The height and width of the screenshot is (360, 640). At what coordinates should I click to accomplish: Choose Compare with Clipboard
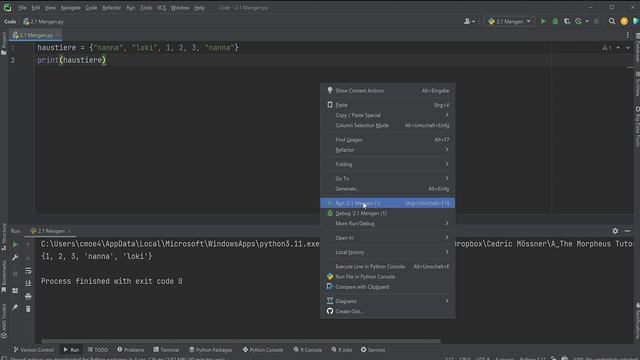[x=387, y=287]
